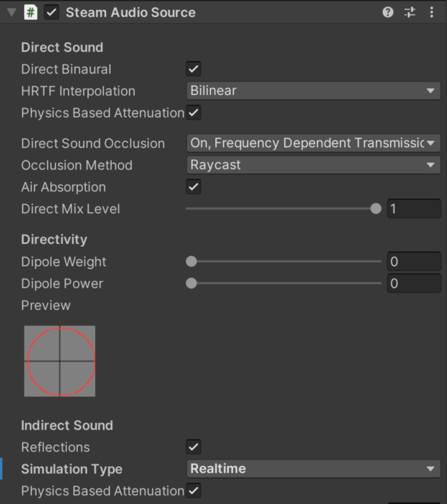Image resolution: width=447 pixels, height=504 pixels.
Task: Disable the Steam Audio Source component
Action: coord(51,12)
